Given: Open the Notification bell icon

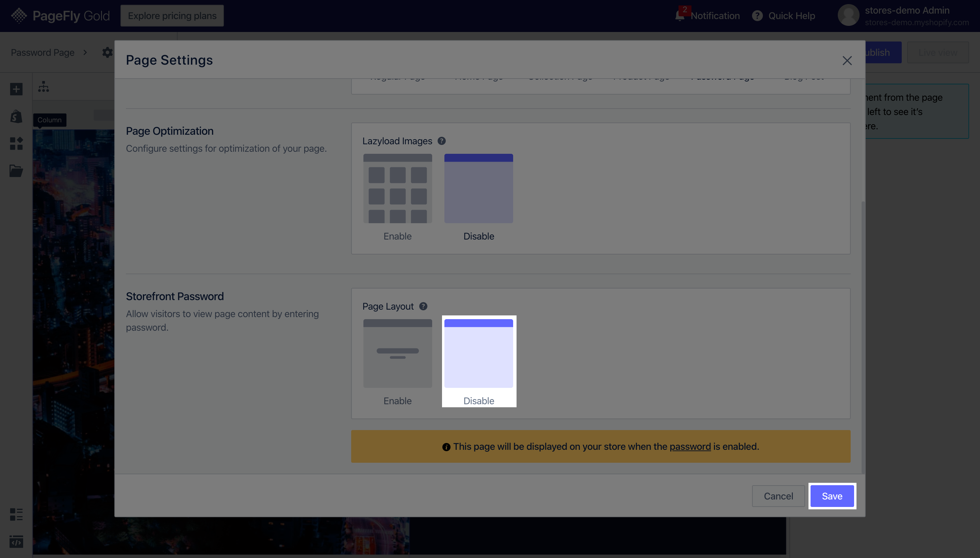Looking at the screenshot, I should click(680, 16).
